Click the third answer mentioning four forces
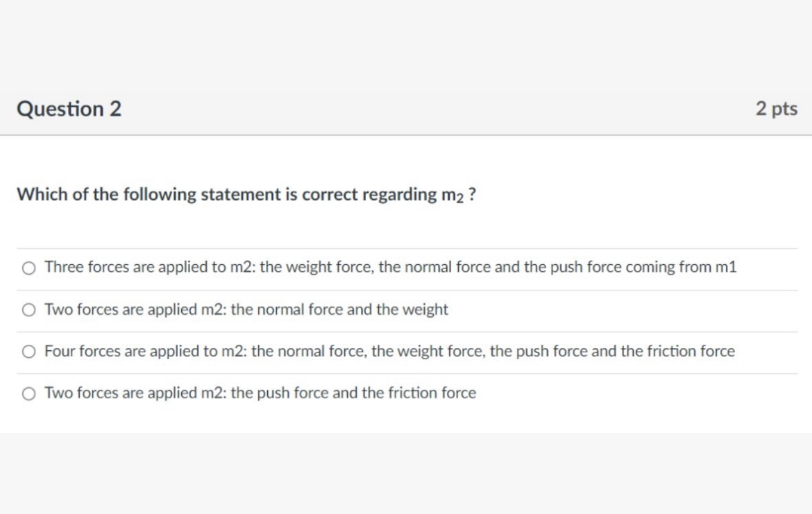This screenshot has width=812, height=514. (x=389, y=351)
